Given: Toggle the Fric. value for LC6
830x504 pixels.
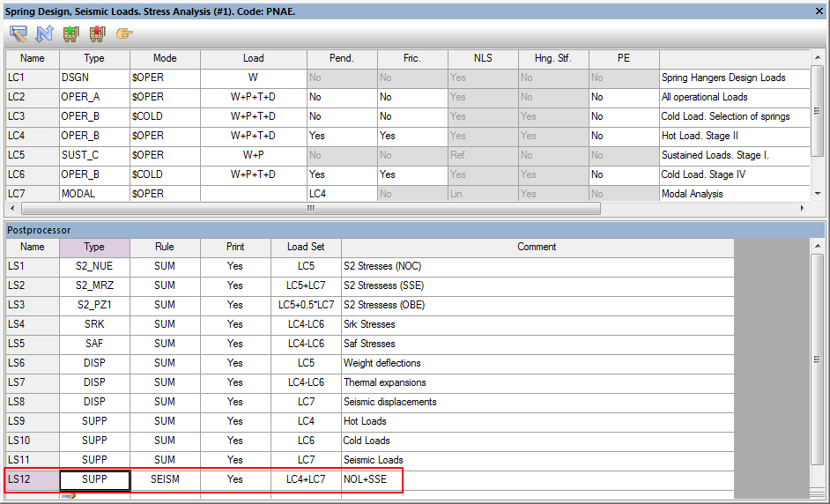Looking at the screenshot, I should coord(412,174).
